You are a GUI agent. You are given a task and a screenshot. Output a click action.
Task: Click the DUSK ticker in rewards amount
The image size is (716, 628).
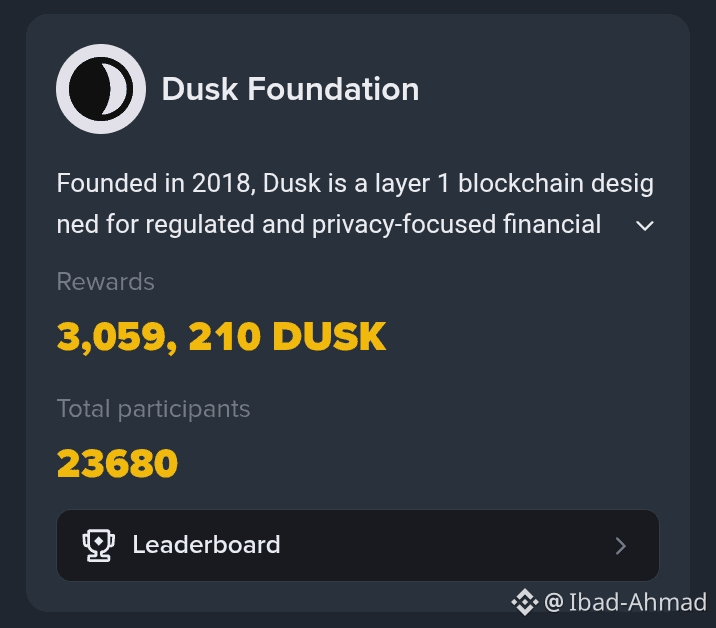329,337
